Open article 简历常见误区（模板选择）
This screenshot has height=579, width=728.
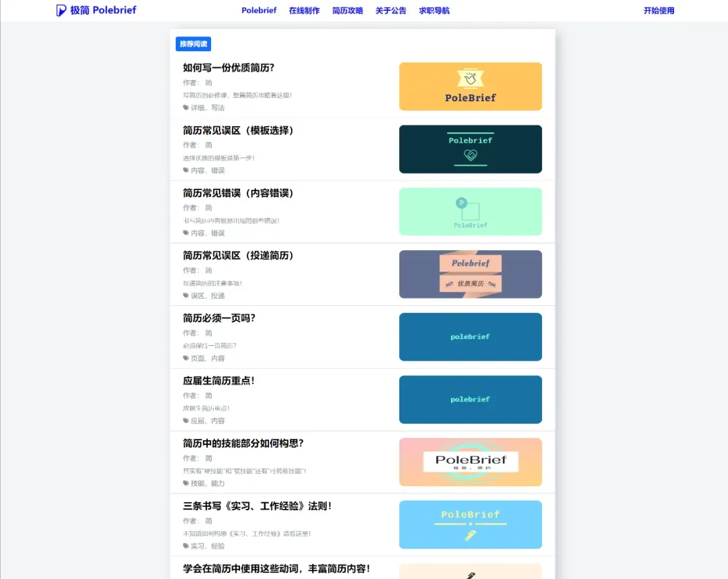click(x=238, y=131)
